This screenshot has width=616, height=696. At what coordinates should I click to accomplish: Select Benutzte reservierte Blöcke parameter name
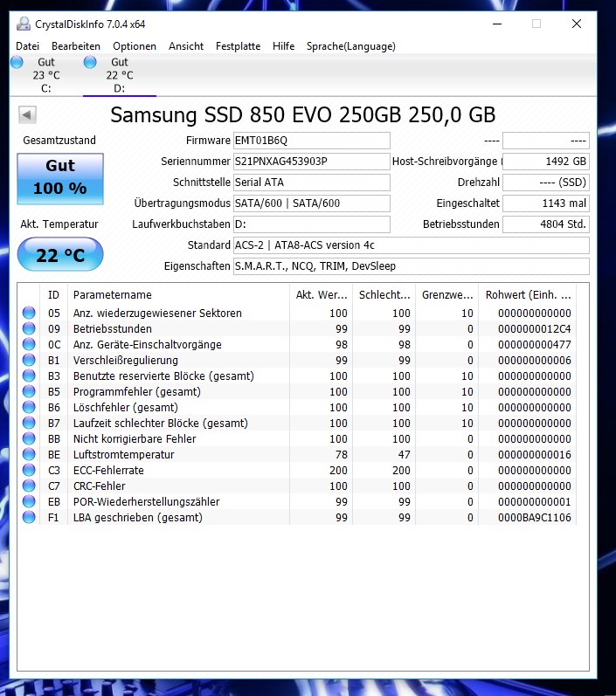click(x=163, y=376)
